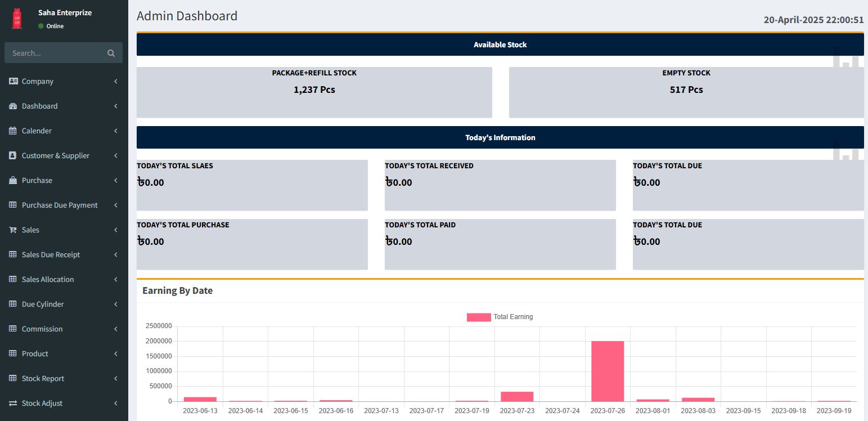Open the Dashboard menu item

[x=64, y=106]
